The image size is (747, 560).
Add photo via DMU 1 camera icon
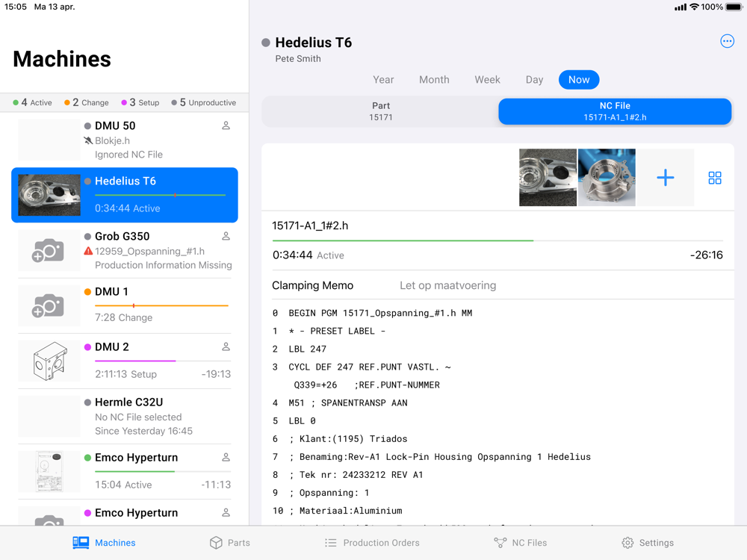pos(48,305)
